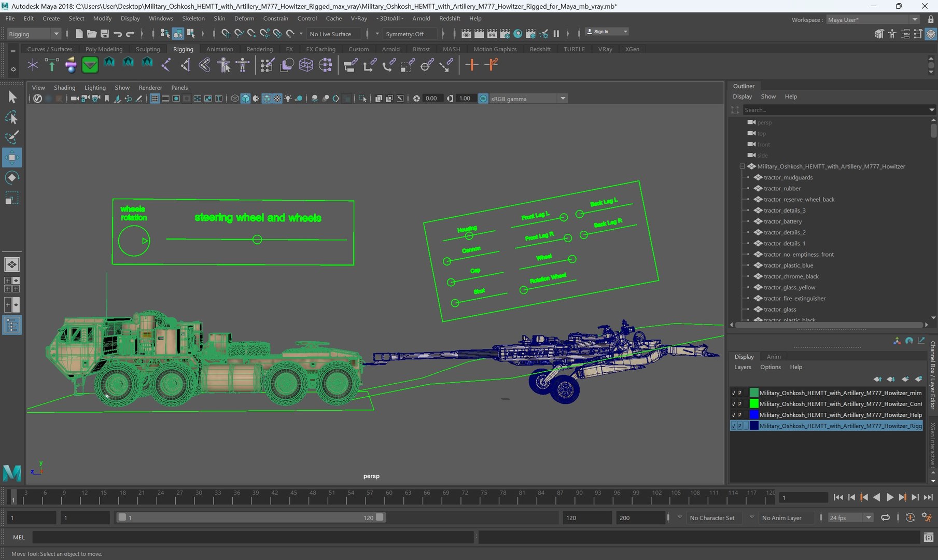
Task: Choose the Lasso select tool
Action: (x=11, y=118)
